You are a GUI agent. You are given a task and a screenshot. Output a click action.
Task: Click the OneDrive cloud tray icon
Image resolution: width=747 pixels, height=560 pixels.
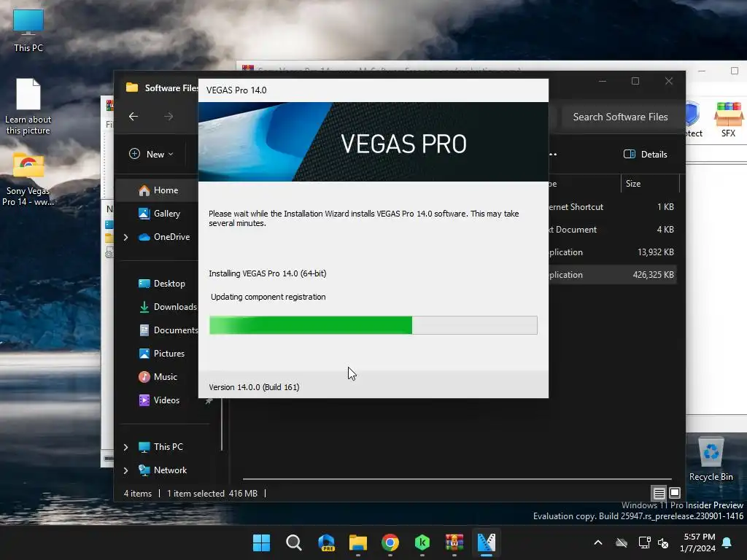point(622,542)
